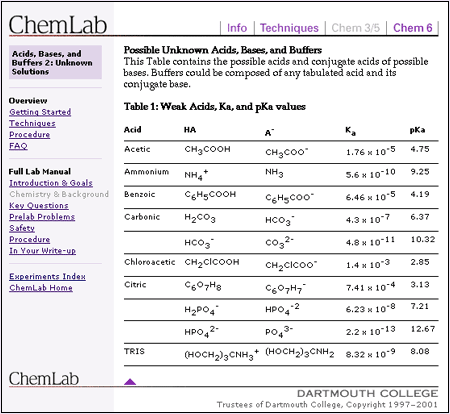Click the CO3 2- conjugate base cell
Viewport: 450px width, 414px height.
click(279, 242)
